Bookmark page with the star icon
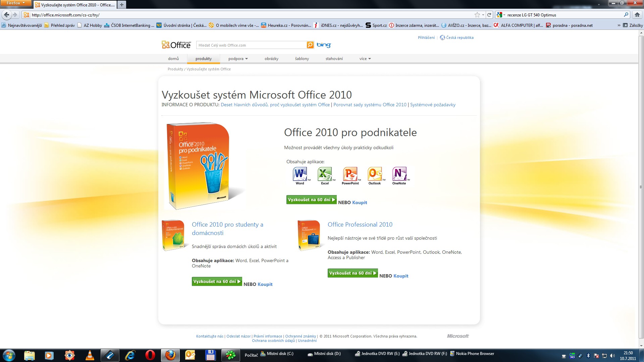This screenshot has width=644, height=362. coord(477,15)
